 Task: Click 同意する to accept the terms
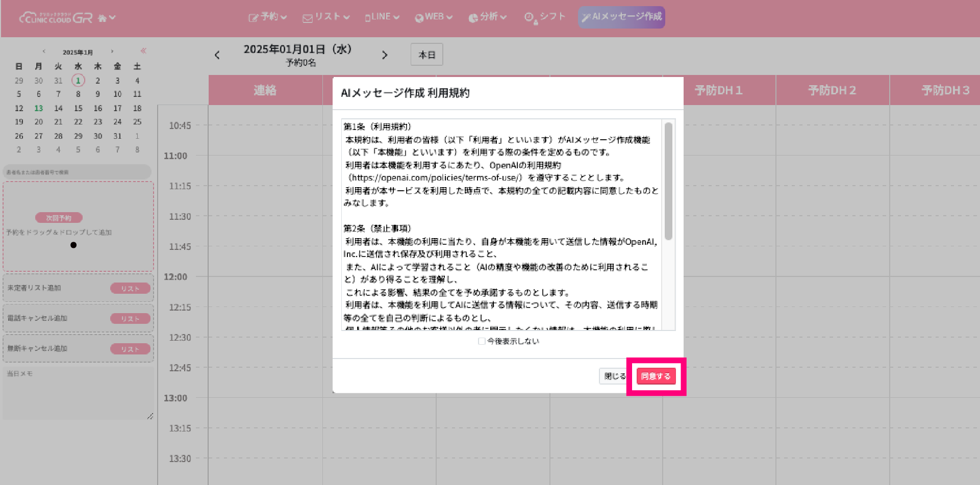(x=656, y=376)
